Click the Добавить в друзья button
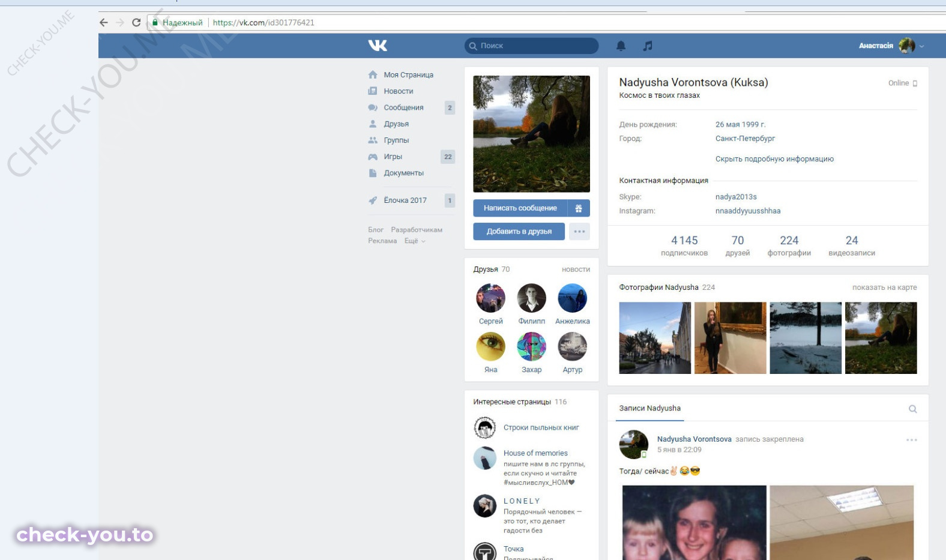The height and width of the screenshot is (560, 946). click(x=519, y=232)
